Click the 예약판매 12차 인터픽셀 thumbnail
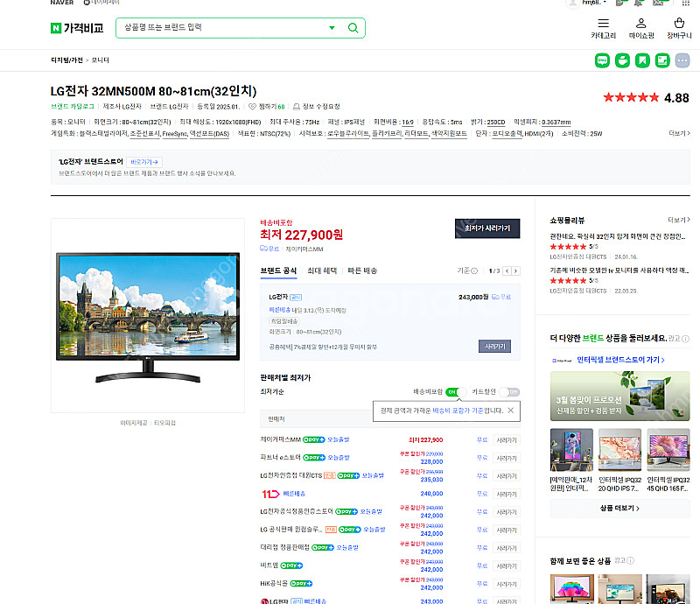This screenshot has width=700, height=604. pyautogui.click(x=571, y=450)
